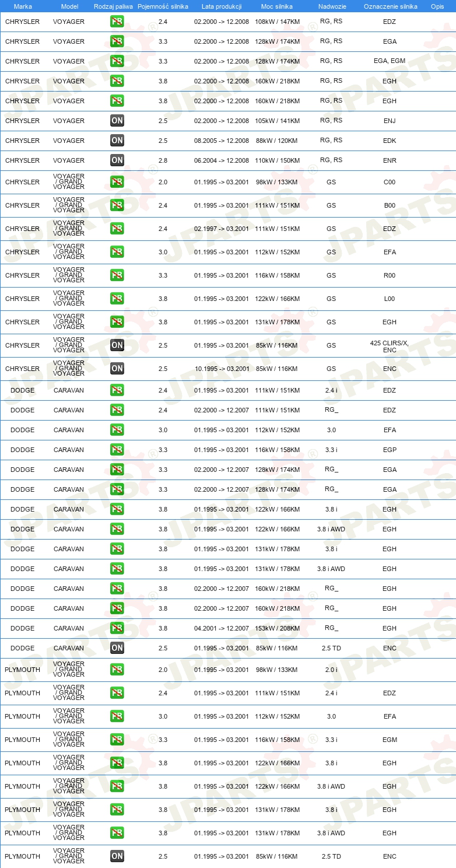Click the petrol icon in the Plymouth EGM row
Screen dimensions: 456x868
(x=117, y=740)
